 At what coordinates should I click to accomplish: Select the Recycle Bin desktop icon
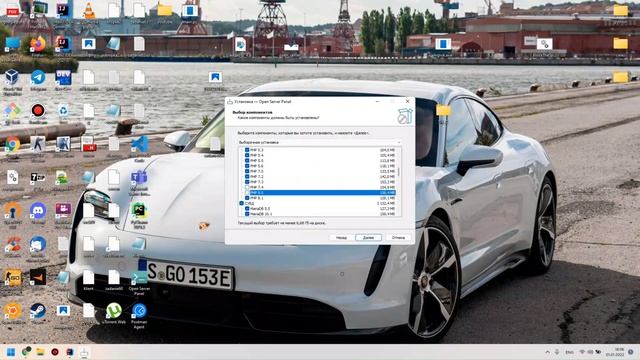pyautogui.click(x=63, y=110)
